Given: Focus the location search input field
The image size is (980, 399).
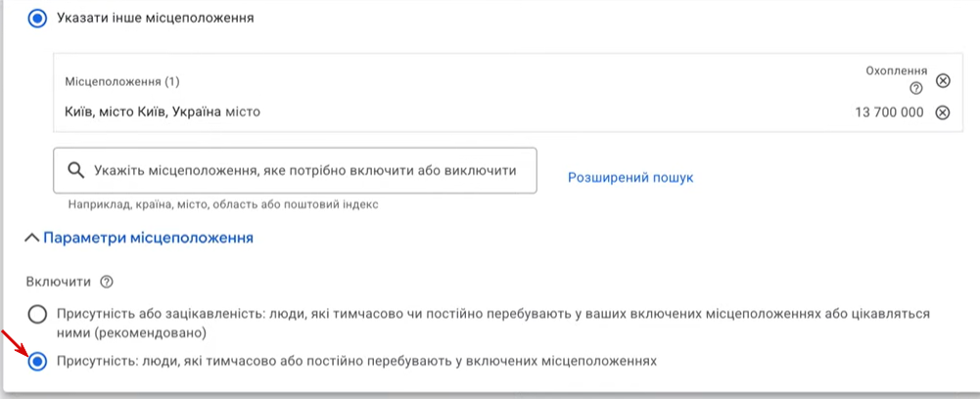Looking at the screenshot, I should 304,170.
